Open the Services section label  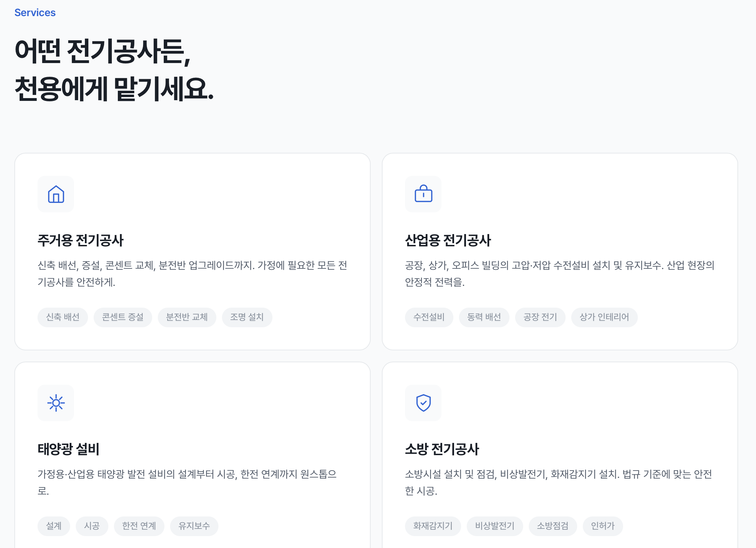35,13
